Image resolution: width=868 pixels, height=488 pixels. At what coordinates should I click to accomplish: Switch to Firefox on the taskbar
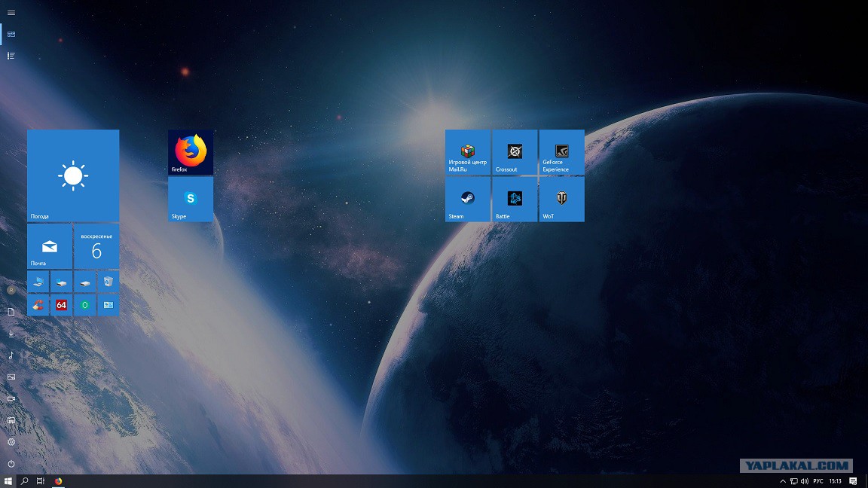[x=58, y=481]
